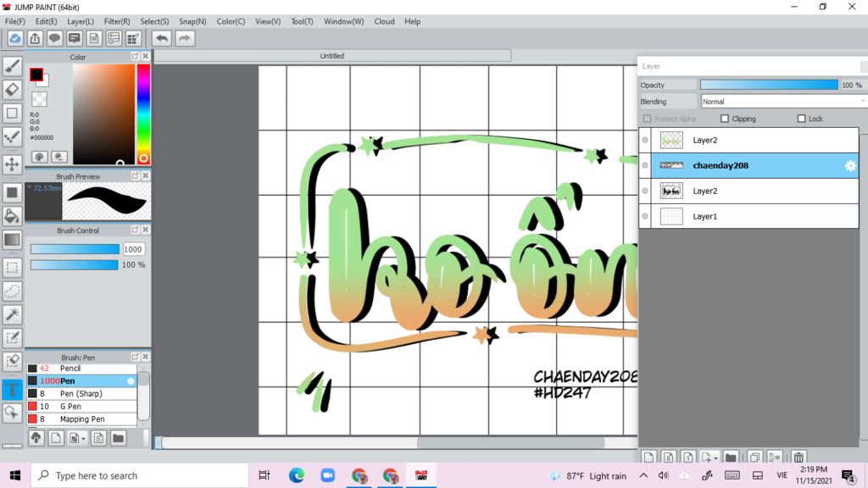Adjust the layer Opacity slider
Viewport: 868px width, 488px height.
tap(768, 85)
